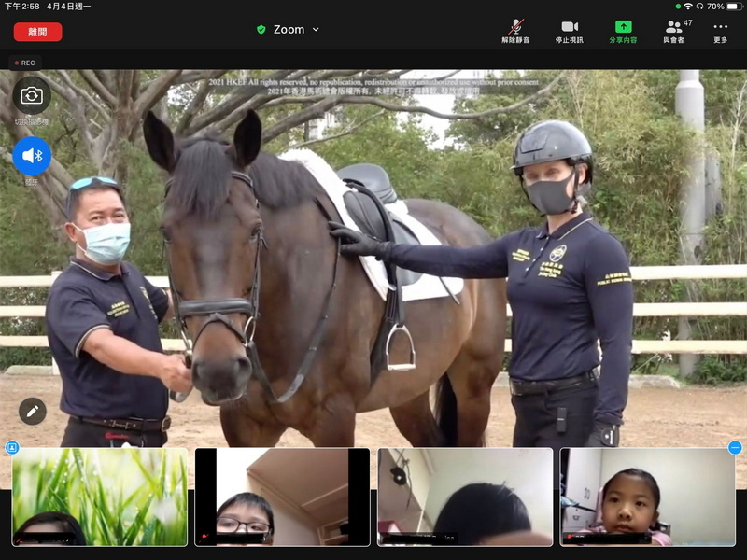Select the grass background participant thumbnail

[100, 497]
